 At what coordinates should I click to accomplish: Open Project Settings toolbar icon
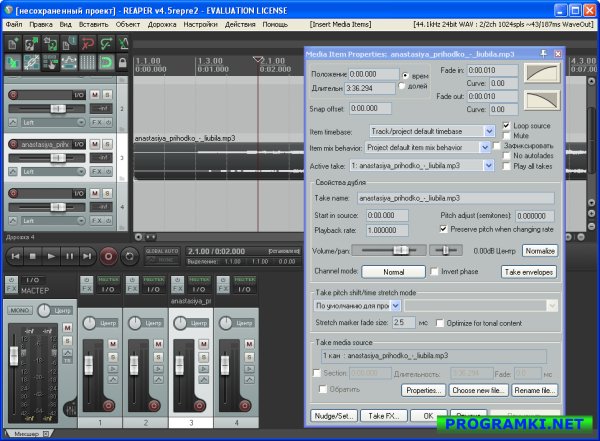[x=68, y=43]
